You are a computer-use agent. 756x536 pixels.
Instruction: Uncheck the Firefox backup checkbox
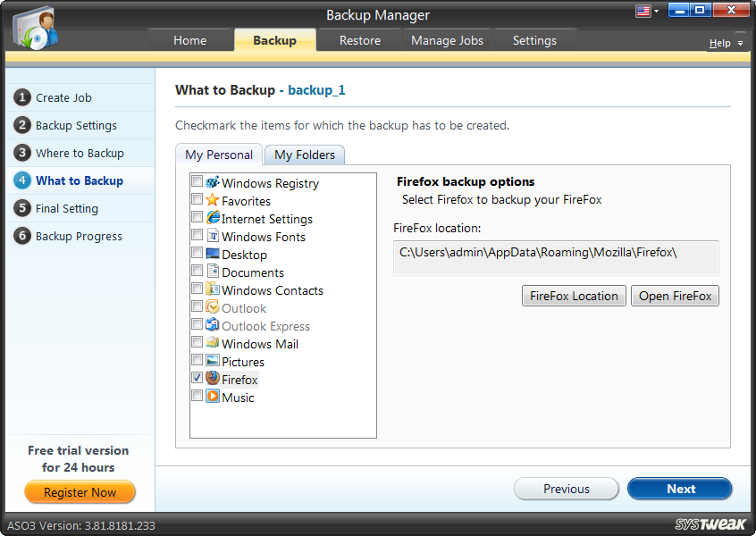[197, 378]
